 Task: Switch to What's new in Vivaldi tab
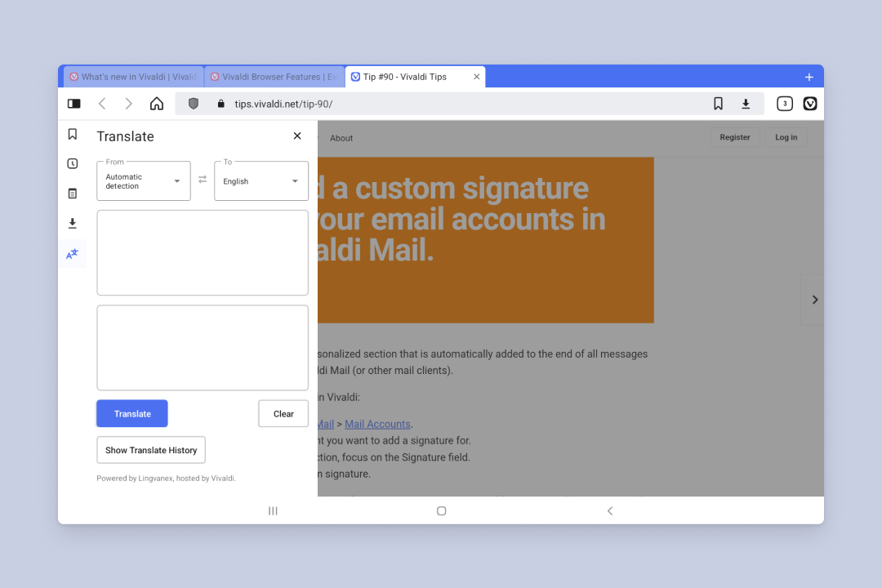click(x=134, y=77)
